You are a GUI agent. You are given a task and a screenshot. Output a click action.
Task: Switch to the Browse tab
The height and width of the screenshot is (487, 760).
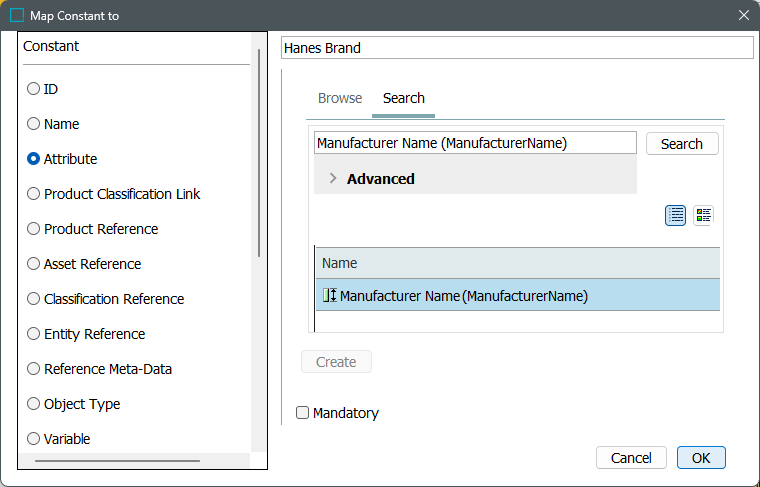point(340,98)
